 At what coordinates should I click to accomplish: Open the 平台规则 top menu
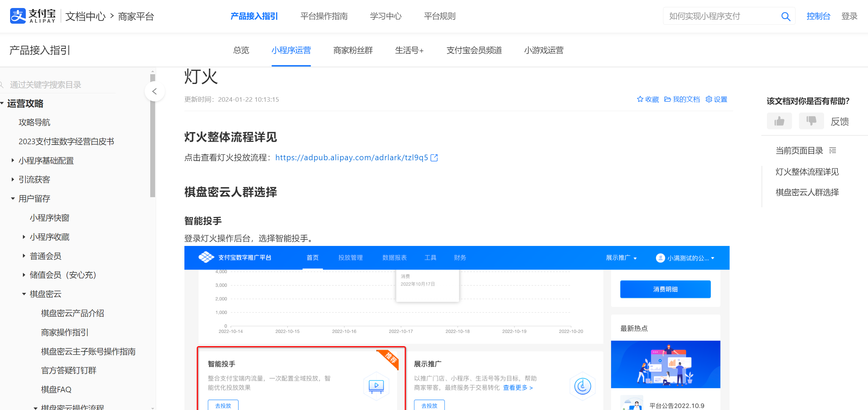click(x=440, y=16)
